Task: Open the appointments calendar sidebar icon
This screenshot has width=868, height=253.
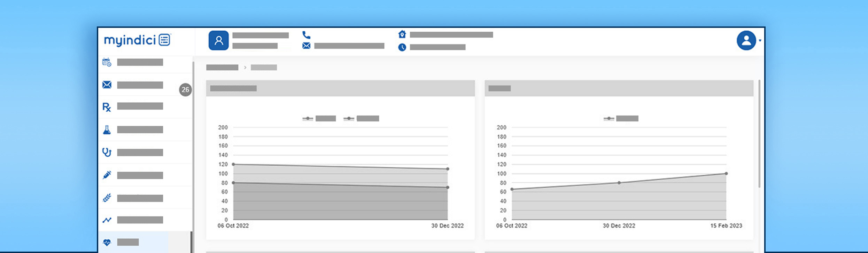Action: (107, 62)
